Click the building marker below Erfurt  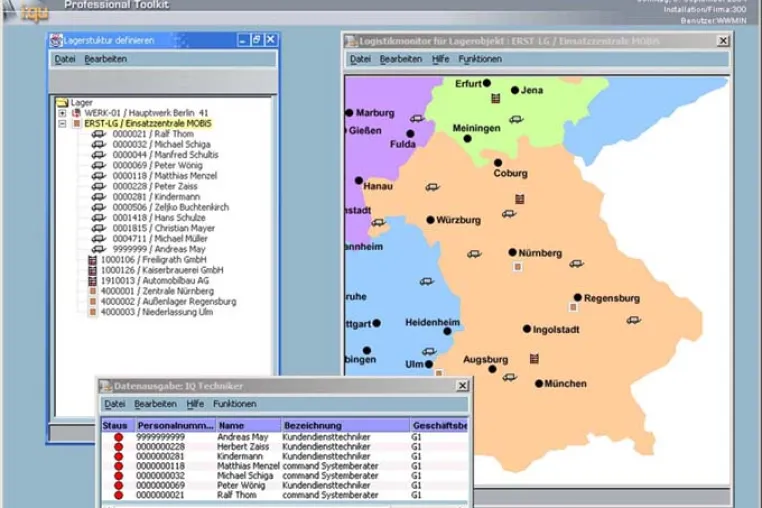point(496,99)
